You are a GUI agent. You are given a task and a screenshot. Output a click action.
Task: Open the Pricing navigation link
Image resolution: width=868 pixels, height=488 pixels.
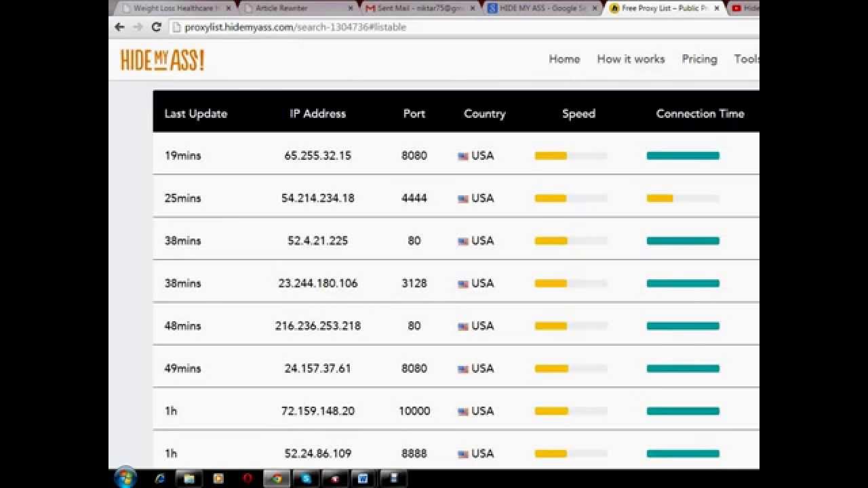699,59
